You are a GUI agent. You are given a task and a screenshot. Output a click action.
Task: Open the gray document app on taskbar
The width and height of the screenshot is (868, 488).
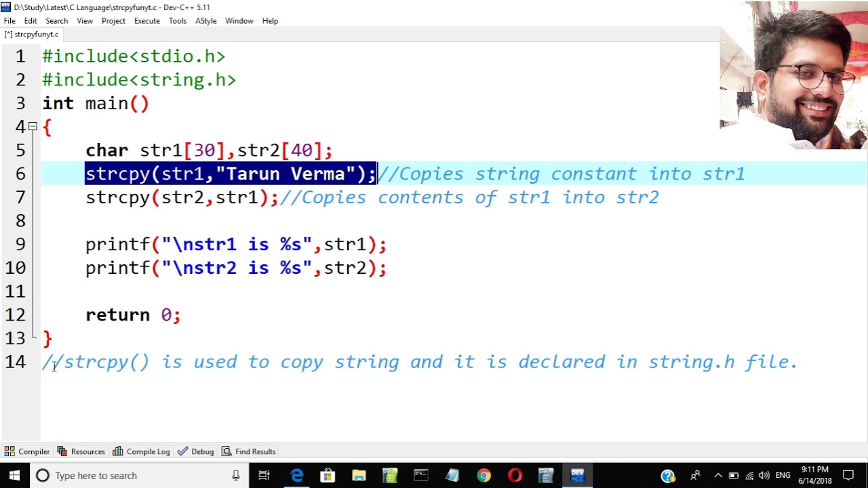point(546,476)
